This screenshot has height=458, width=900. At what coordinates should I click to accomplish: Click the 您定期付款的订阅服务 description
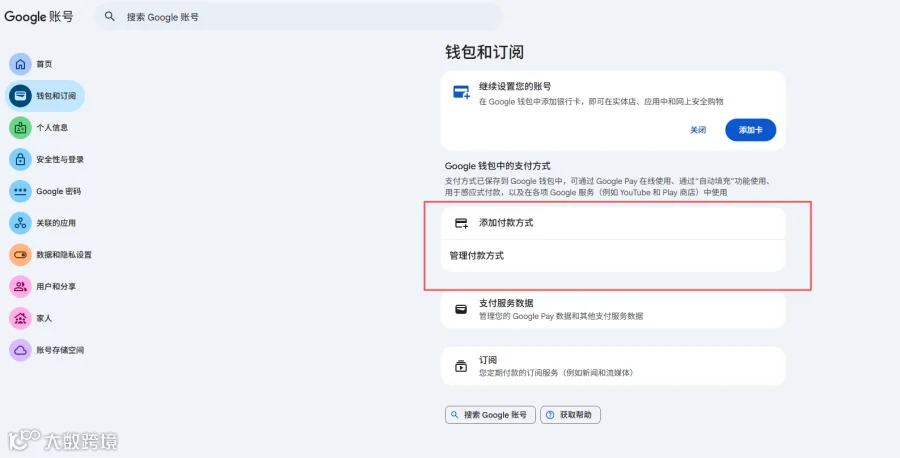tap(556, 372)
